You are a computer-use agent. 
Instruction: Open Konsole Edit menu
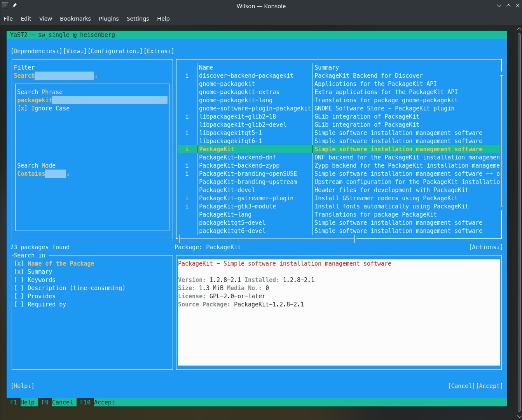[x=26, y=19]
